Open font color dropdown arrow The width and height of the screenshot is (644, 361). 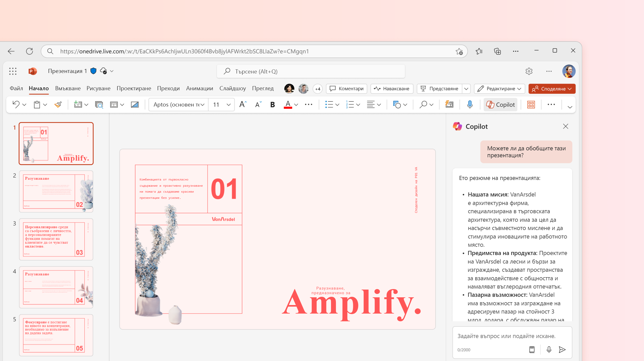[296, 105]
